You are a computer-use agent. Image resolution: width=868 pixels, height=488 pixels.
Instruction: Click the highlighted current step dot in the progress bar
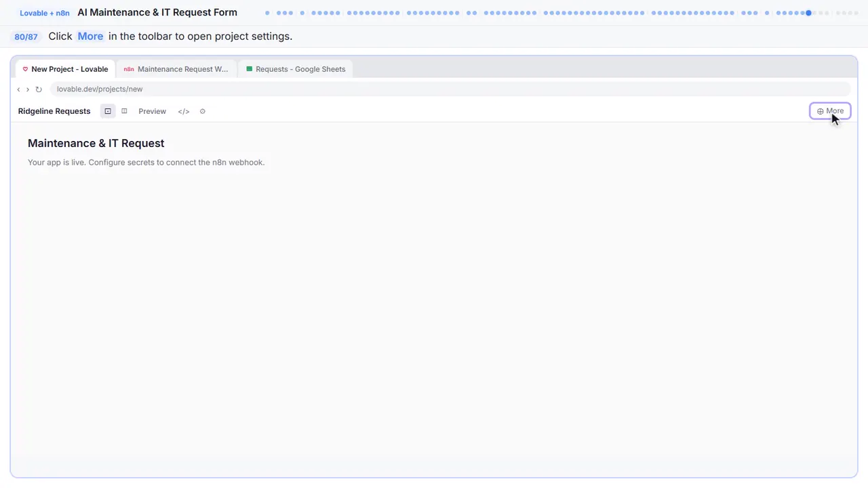[808, 13]
